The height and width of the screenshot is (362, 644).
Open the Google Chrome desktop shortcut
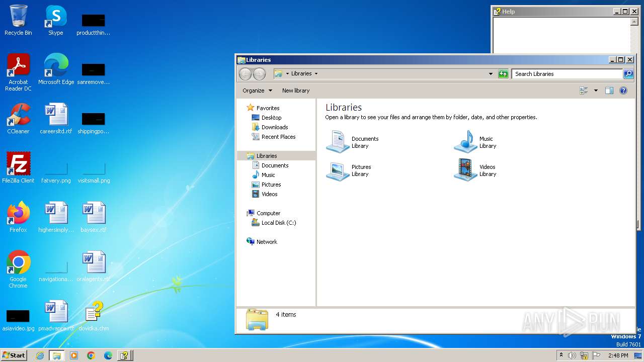coord(18,269)
